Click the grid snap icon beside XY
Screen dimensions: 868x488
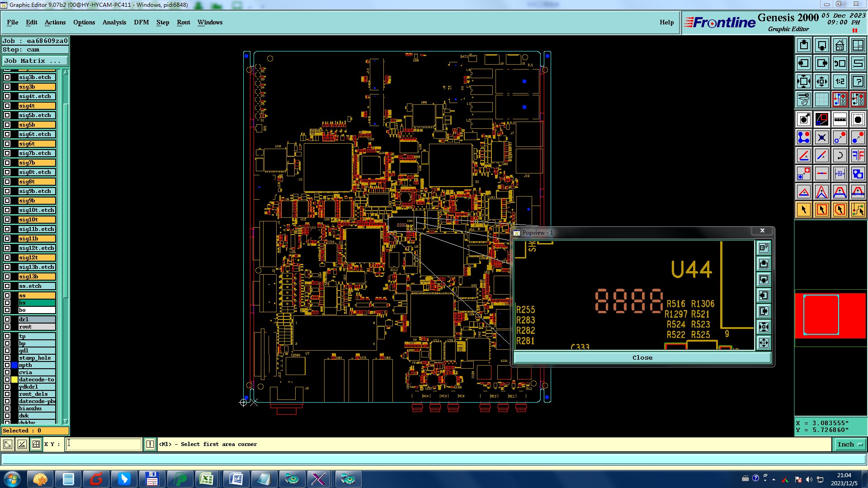tap(36, 444)
